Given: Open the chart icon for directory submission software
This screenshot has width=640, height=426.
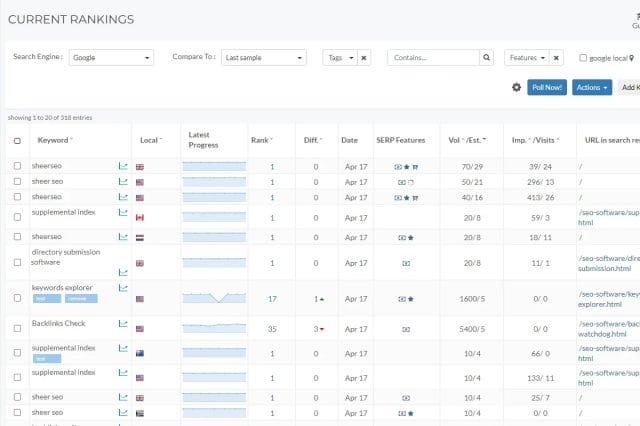Looking at the screenshot, I should tap(123, 271).
